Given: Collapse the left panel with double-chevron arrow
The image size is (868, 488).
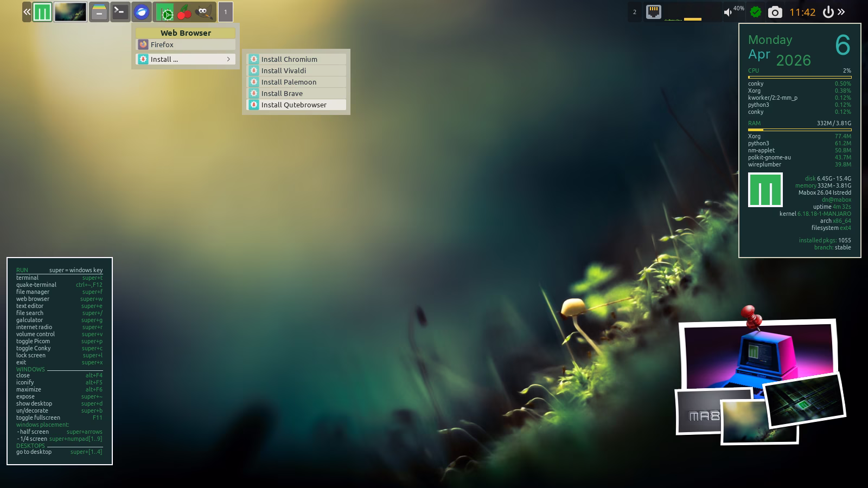Looking at the screenshot, I should point(27,12).
